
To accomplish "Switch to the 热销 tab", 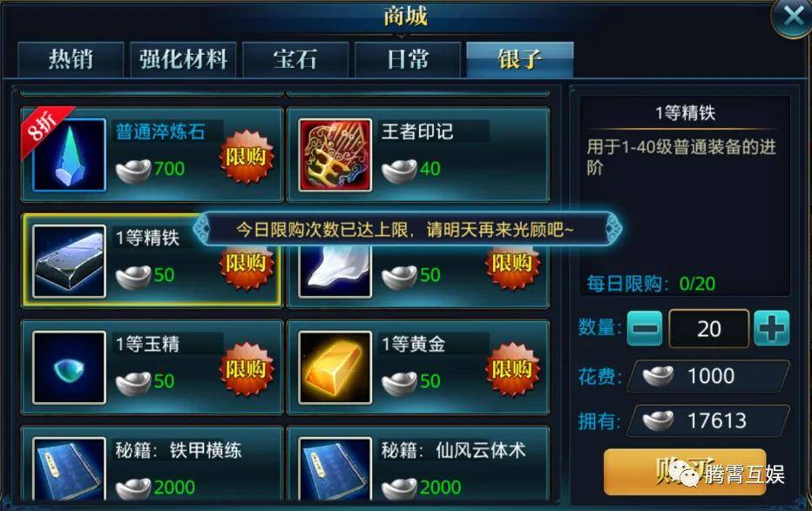I will 71,59.
